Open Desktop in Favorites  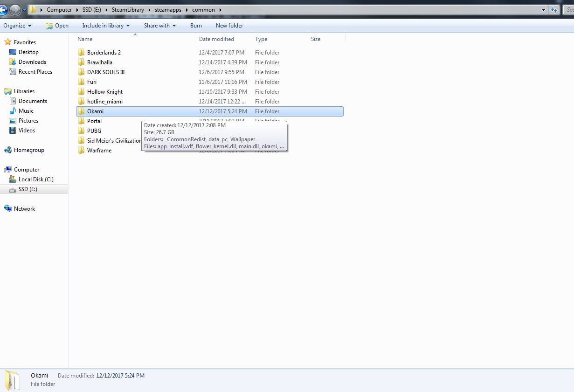click(x=28, y=52)
